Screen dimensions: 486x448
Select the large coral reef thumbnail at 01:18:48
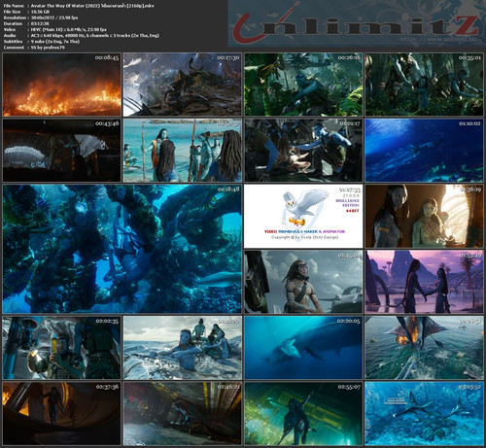122,249
